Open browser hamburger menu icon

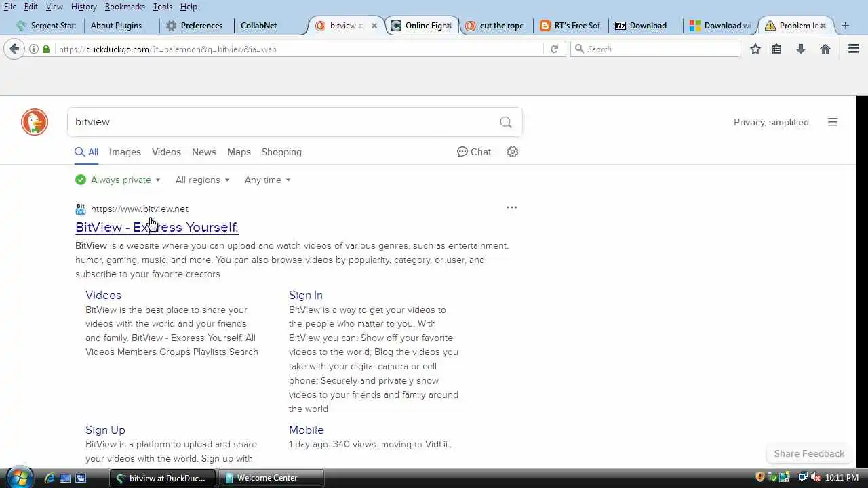pyautogui.click(x=854, y=49)
